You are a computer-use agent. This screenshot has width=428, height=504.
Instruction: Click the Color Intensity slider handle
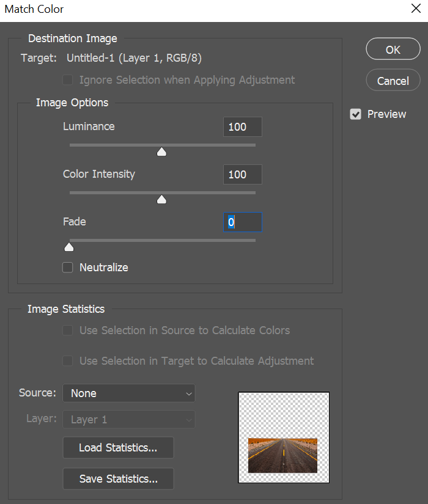click(x=162, y=199)
